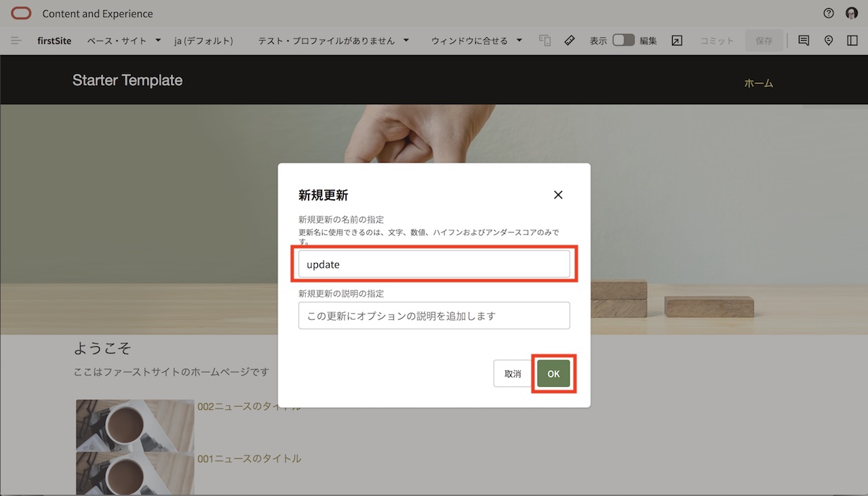
Task: Click the Content and Experience menu
Action: [x=98, y=13]
